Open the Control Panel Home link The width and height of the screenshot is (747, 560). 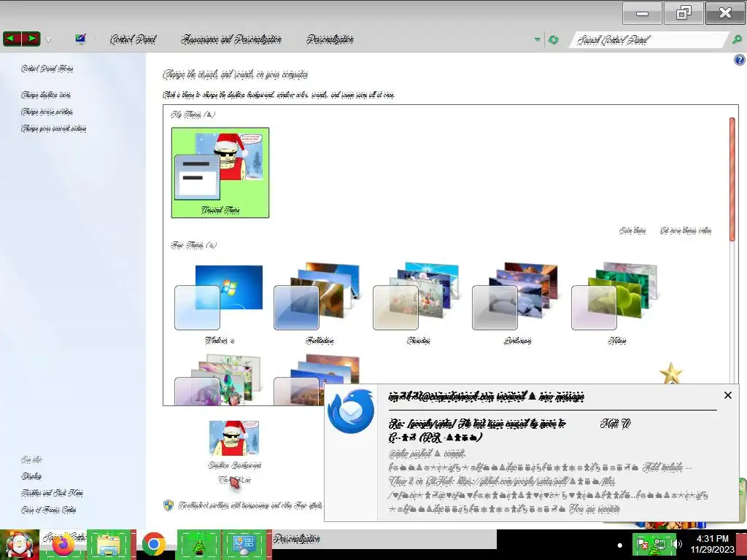47,69
